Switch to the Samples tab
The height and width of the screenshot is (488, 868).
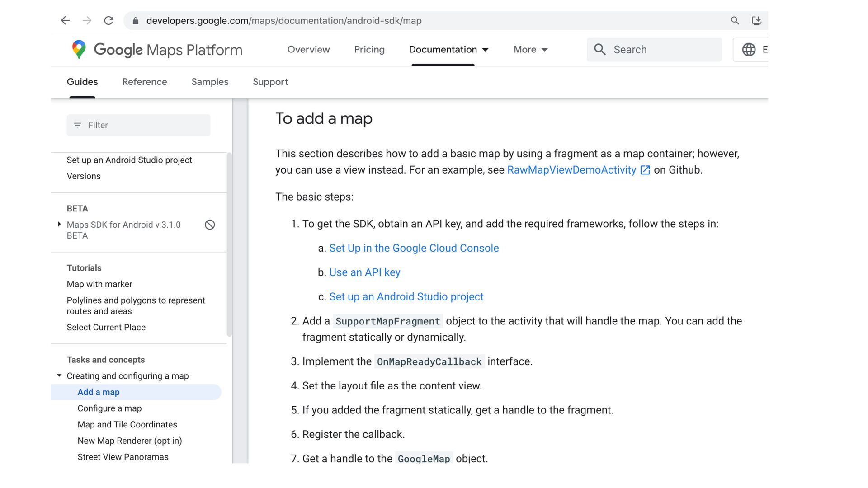[210, 82]
